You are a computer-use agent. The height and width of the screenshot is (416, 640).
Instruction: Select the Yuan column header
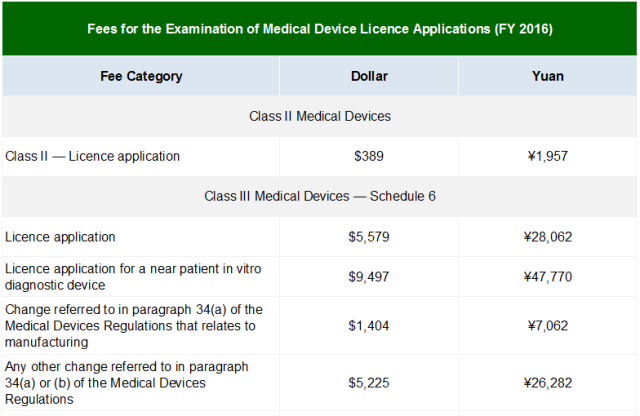point(548,76)
